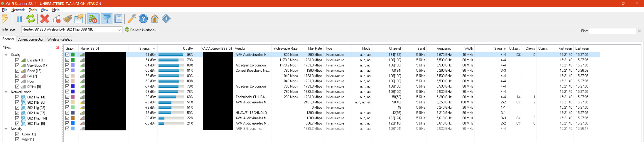Sort by the Channel column header
Image resolution: width=644 pixels, height=142 pixels.
click(387, 48)
